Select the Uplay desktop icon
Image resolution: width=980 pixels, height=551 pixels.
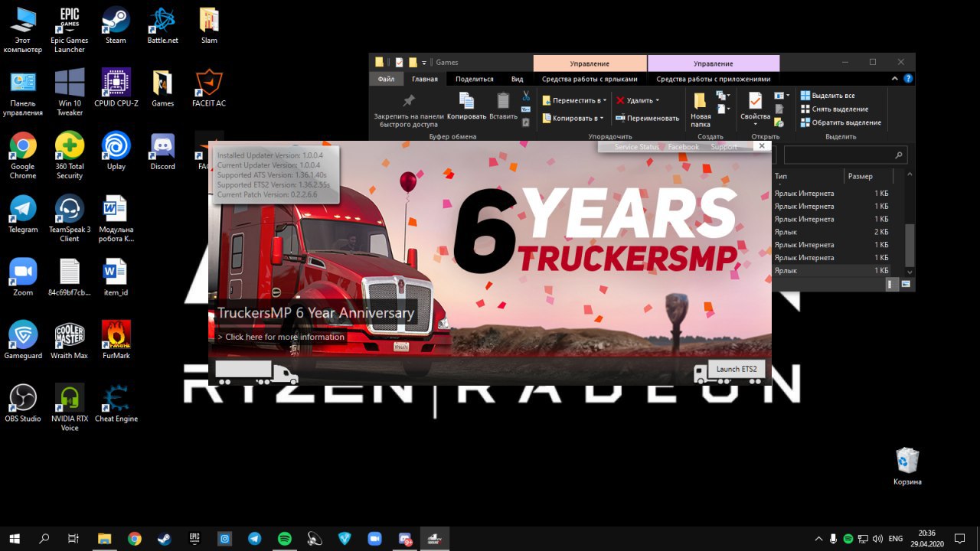coord(116,151)
